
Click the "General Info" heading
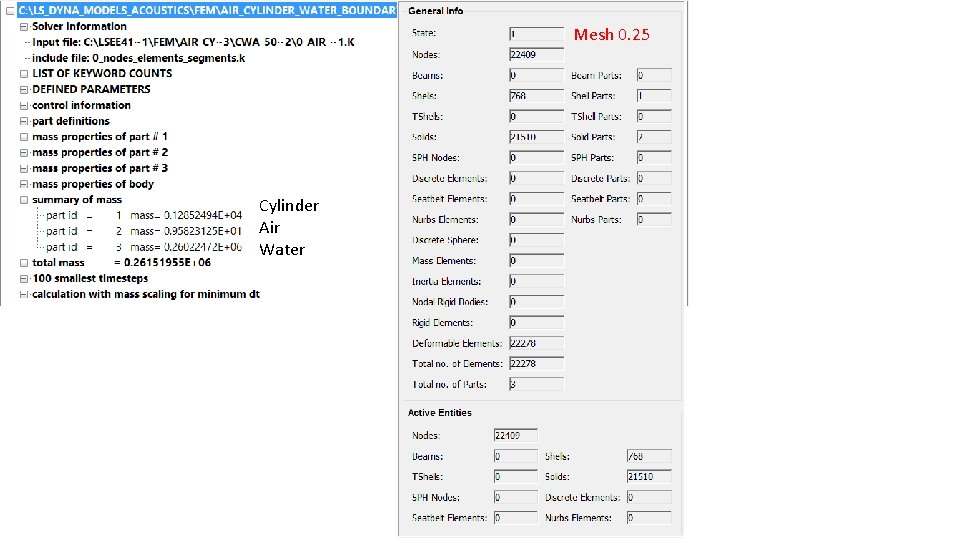point(436,11)
